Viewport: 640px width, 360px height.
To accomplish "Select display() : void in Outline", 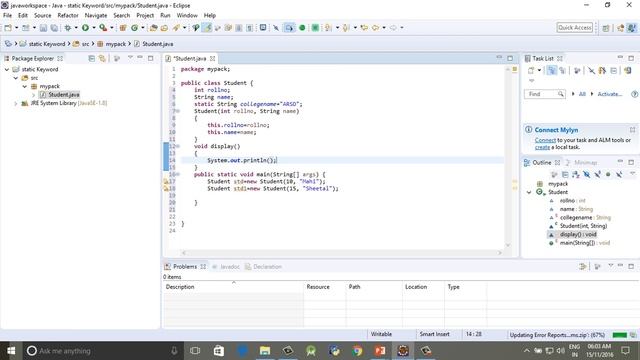I will point(578,234).
